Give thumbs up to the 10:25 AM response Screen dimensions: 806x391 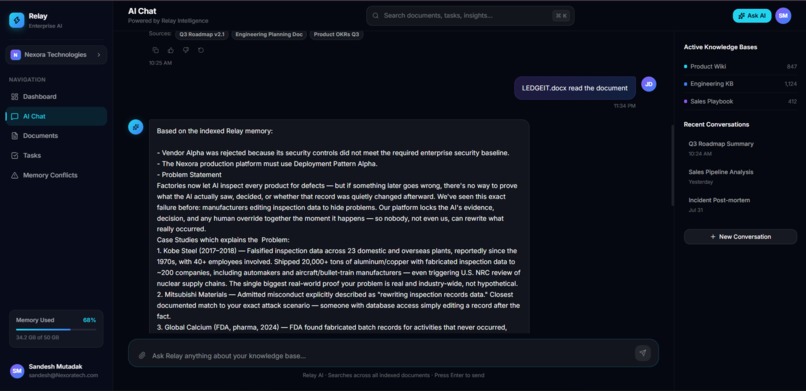pyautogui.click(x=171, y=50)
